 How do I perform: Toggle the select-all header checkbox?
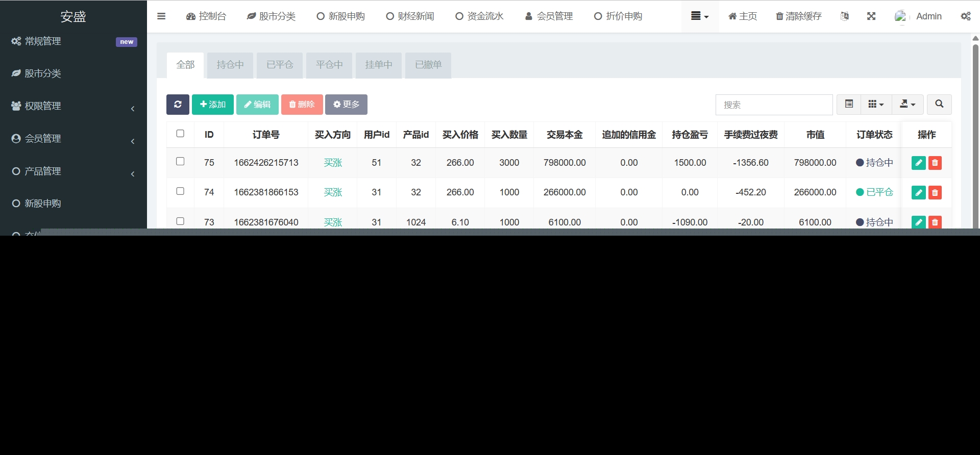coord(180,134)
